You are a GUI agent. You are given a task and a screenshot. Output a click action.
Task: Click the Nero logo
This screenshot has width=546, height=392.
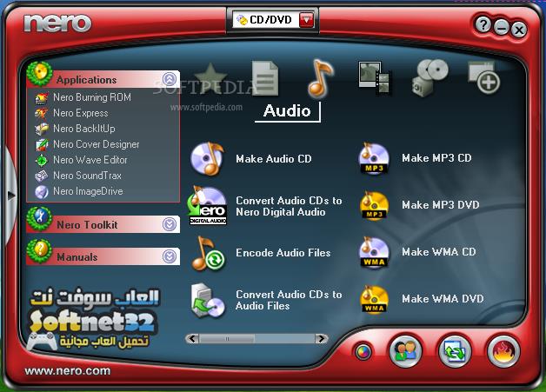pyautogui.click(x=57, y=23)
